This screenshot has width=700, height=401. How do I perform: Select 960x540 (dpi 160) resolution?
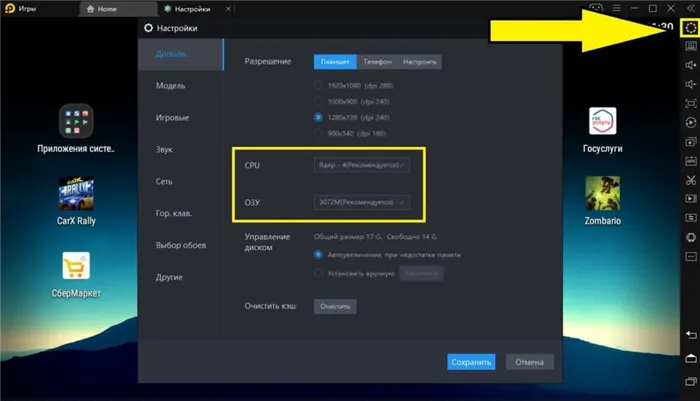[x=318, y=134]
